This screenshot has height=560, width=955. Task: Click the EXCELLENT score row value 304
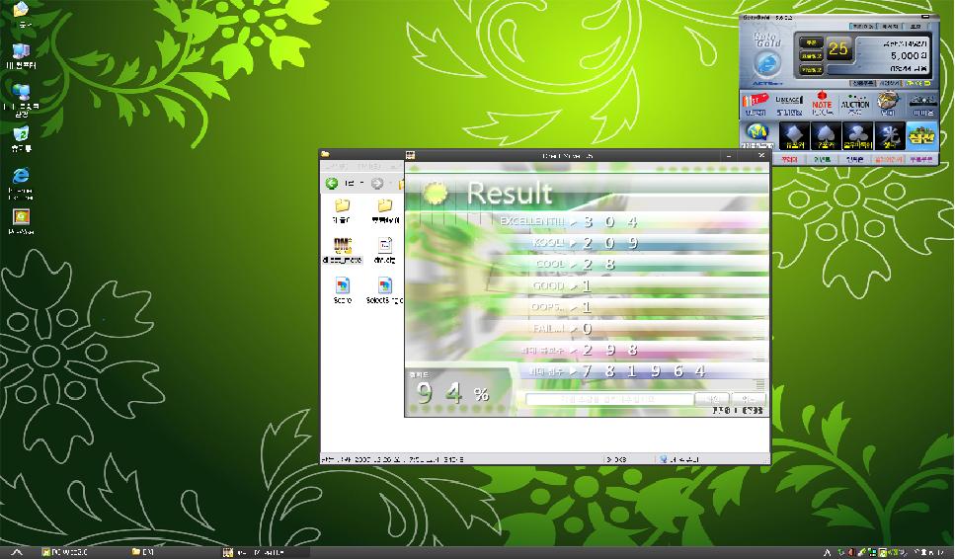point(609,222)
